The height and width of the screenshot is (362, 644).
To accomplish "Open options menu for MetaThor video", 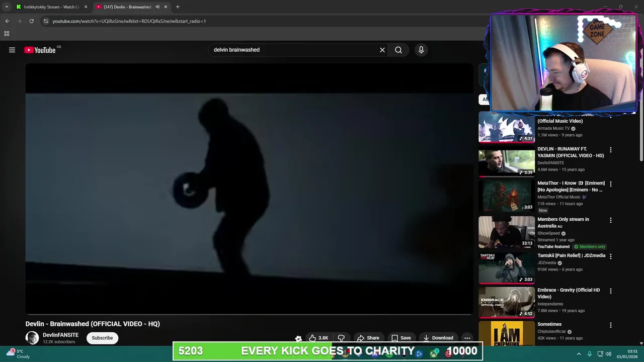I will (611, 184).
